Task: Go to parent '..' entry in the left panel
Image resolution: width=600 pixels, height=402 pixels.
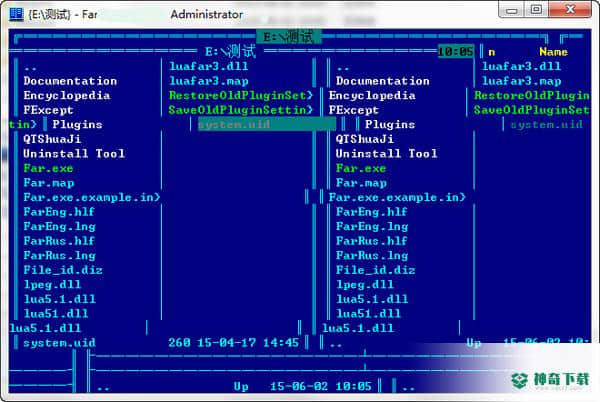Action: point(30,67)
